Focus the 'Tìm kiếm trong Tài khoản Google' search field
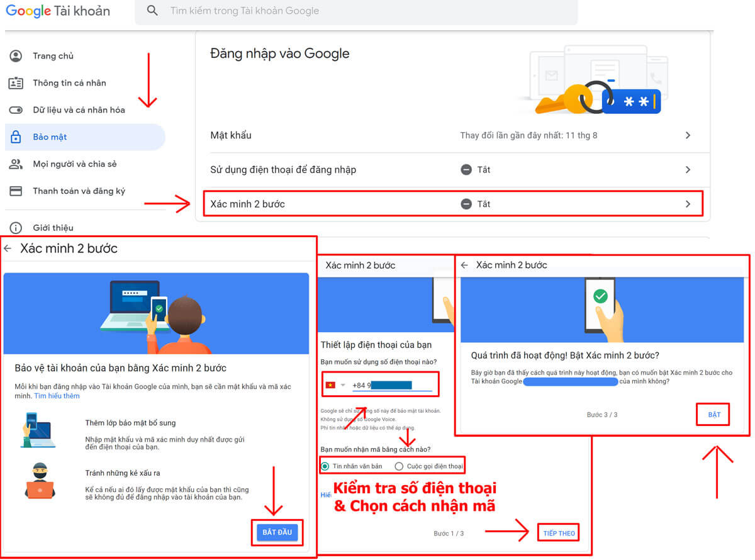 coord(356,11)
